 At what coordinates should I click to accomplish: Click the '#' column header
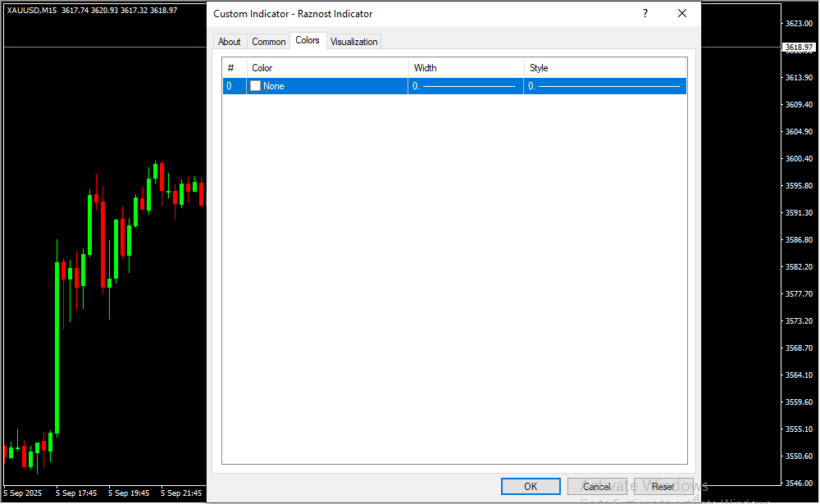(x=233, y=68)
